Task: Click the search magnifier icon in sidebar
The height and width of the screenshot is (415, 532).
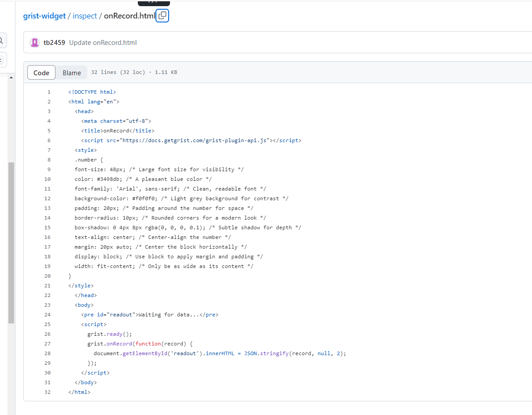Action: (1, 41)
